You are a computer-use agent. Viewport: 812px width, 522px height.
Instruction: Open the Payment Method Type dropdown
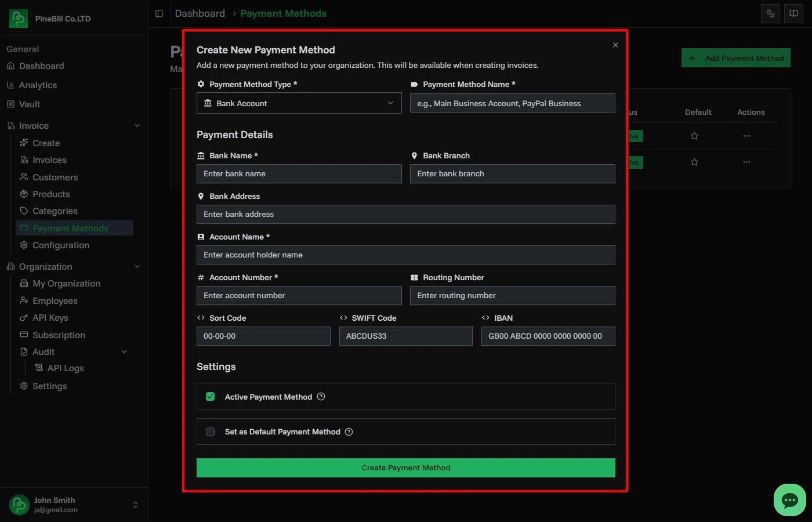(x=299, y=103)
